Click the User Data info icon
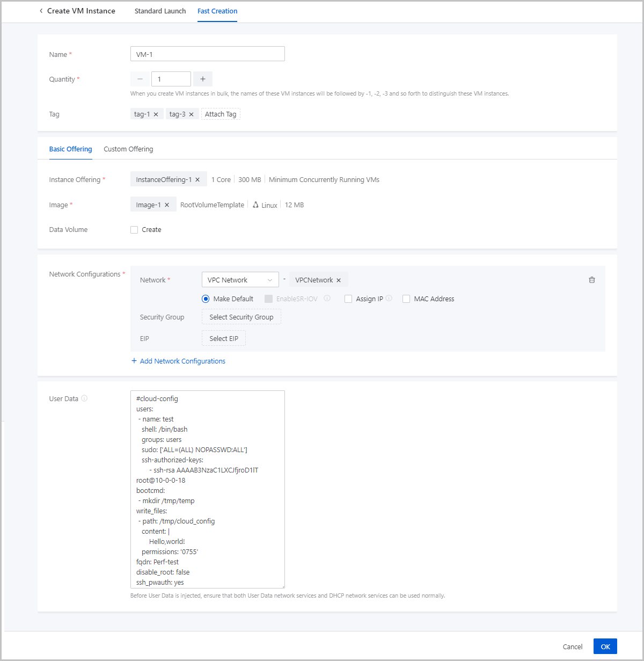 tap(84, 398)
